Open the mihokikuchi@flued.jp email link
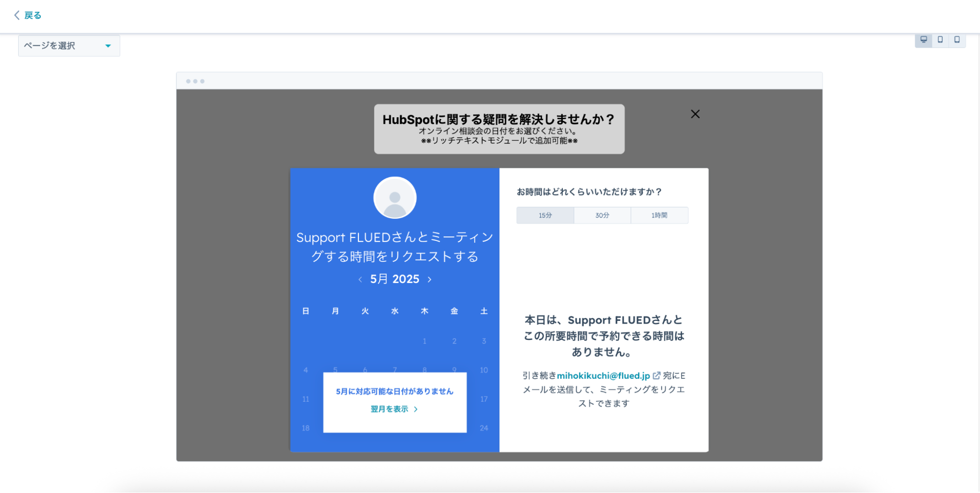980x493 pixels. pyautogui.click(x=603, y=376)
